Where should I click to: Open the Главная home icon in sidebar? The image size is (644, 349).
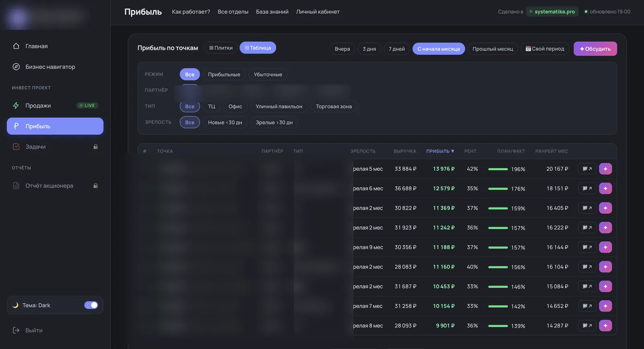16,46
